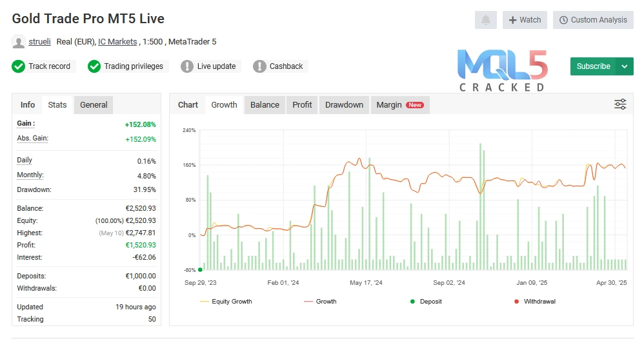
Task: Click the Tracking 50 value
Action: click(x=152, y=319)
